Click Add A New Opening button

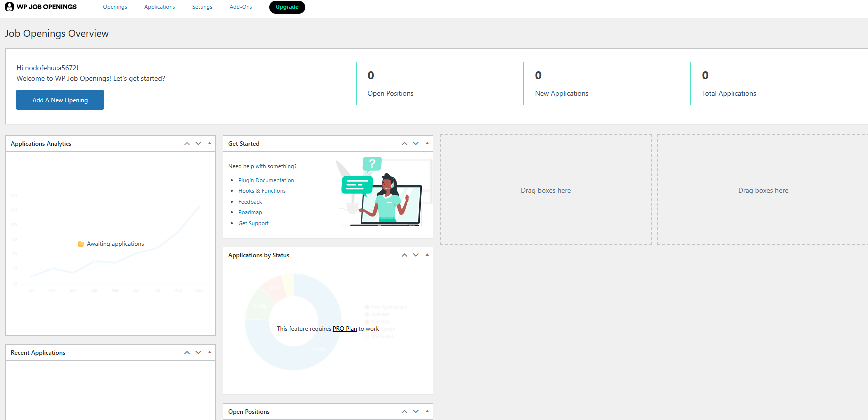[60, 100]
